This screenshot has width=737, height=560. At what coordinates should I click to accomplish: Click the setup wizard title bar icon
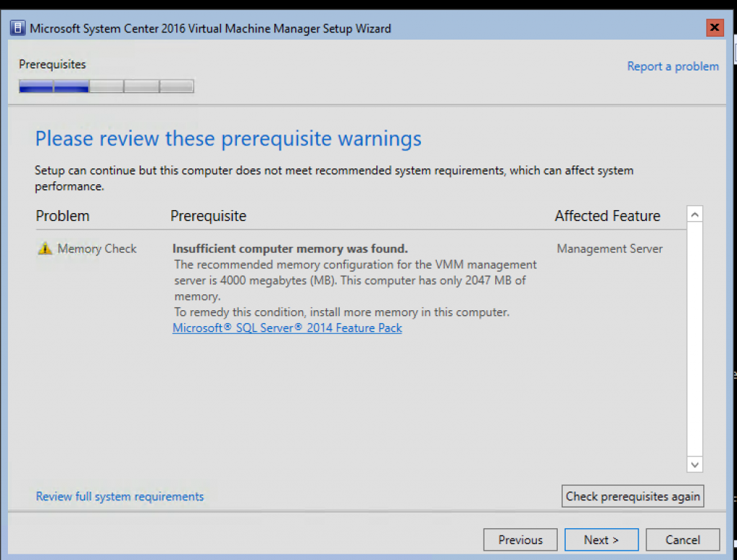(x=17, y=28)
